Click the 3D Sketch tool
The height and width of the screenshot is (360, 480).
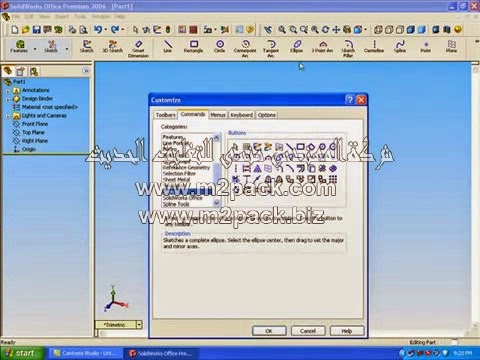(x=113, y=46)
